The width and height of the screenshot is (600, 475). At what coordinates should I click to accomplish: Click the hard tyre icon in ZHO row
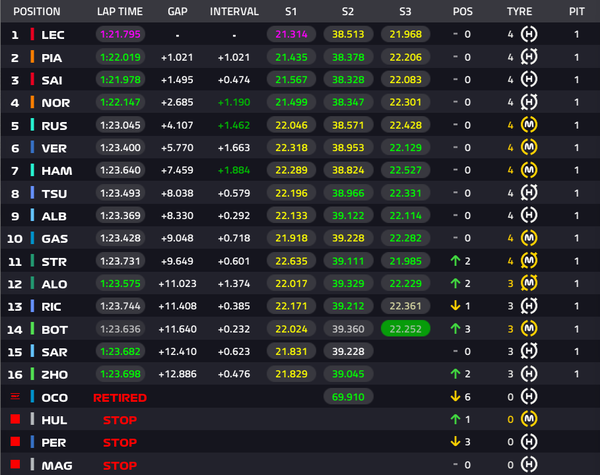click(x=529, y=374)
